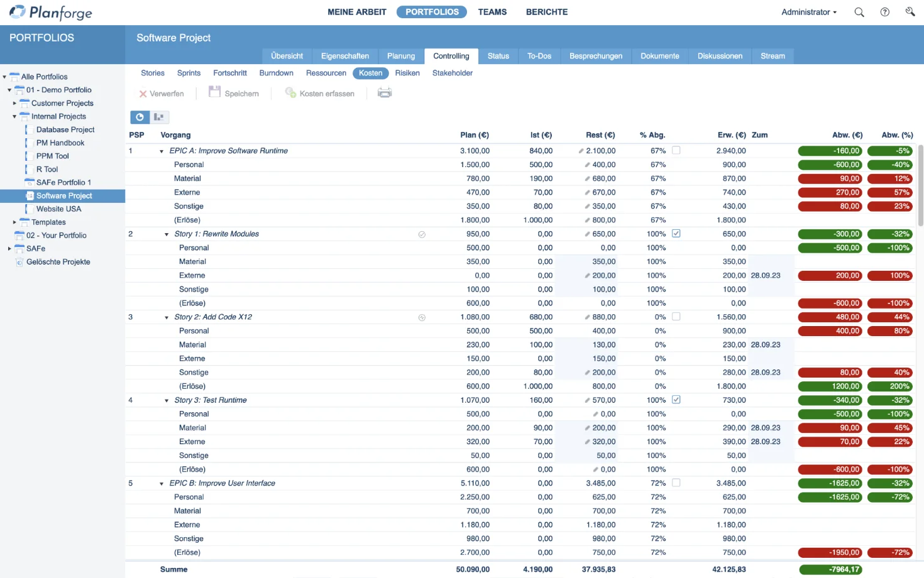The image size is (924, 578).
Task: Click the help question mark icon
Action: pos(884,12)
